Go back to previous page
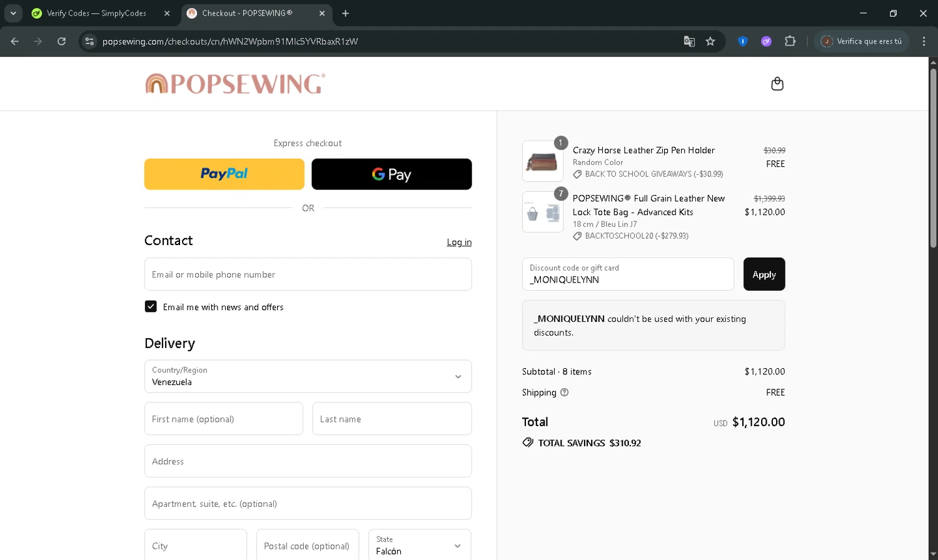The height and width of the screenshot is (560, 938). coord(15,41)
